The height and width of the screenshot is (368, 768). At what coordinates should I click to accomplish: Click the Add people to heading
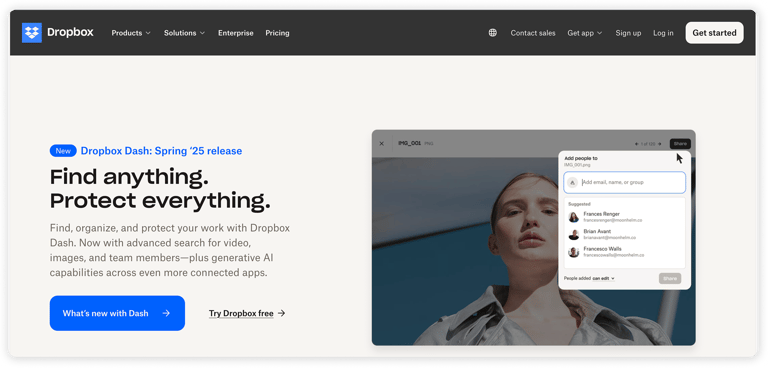tap(580, 158)
